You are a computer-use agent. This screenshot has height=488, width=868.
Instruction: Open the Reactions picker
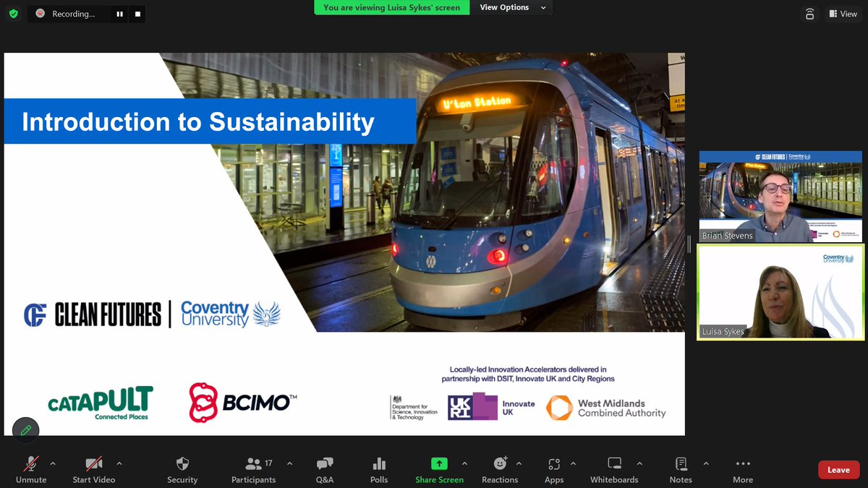tap(500, 469)
